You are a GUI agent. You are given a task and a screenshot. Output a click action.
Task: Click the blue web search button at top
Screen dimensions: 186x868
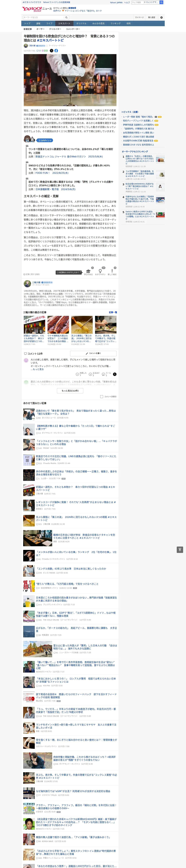coord(161,2)
